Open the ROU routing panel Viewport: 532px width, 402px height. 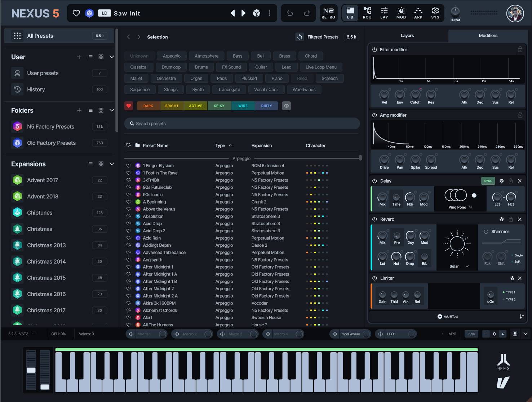tap(367, 13)
